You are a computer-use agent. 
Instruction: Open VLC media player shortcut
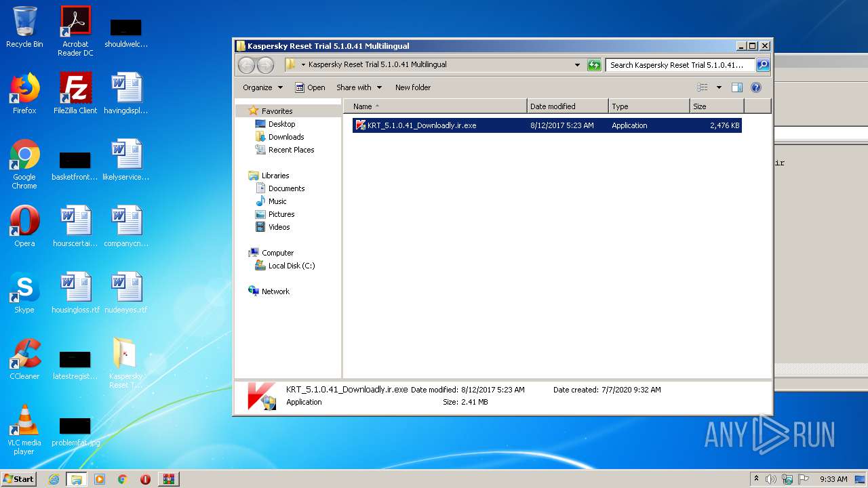(24, 430)
